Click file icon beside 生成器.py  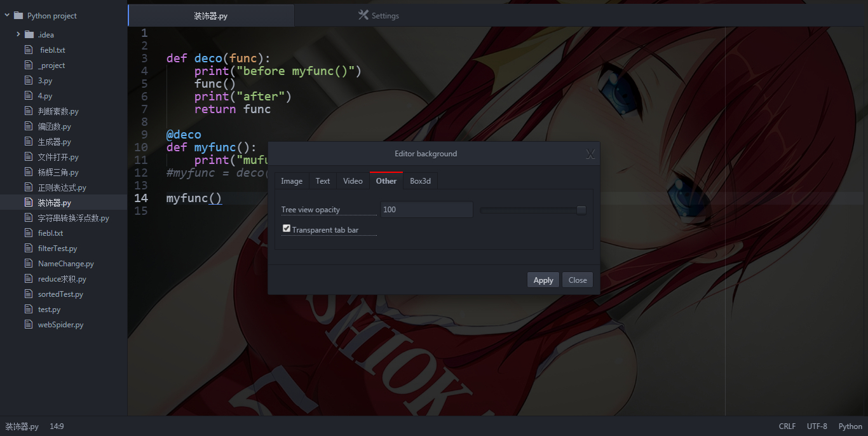pos(28,141)
